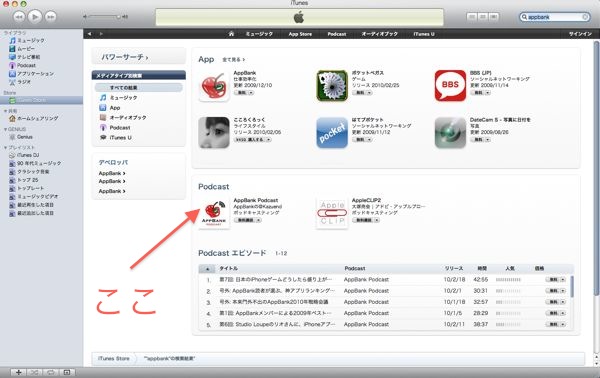Sort episodes by 人気 column header
600x378 pixels.
click(510, 269)
